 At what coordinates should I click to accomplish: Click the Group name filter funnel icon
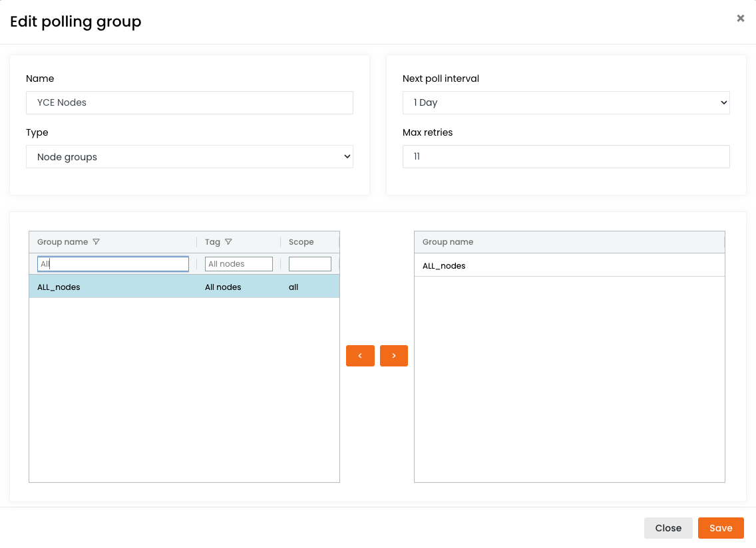(96, 242)
